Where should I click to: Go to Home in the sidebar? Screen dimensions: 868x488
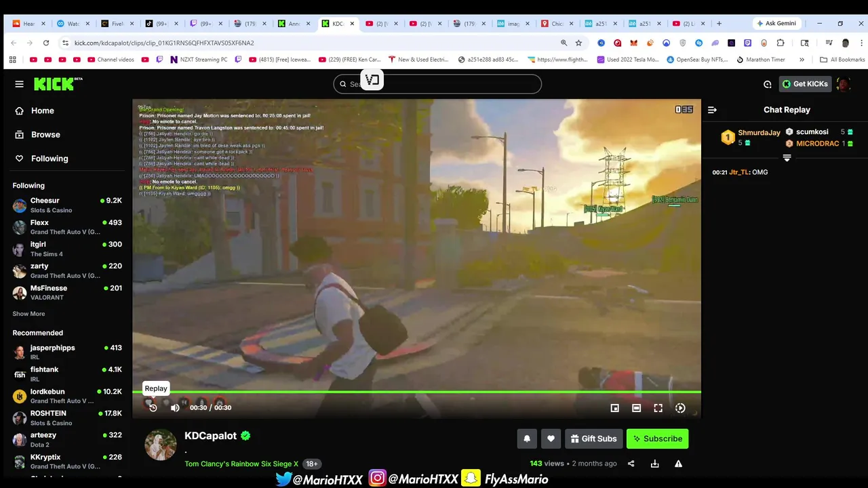tap(42, 110)
